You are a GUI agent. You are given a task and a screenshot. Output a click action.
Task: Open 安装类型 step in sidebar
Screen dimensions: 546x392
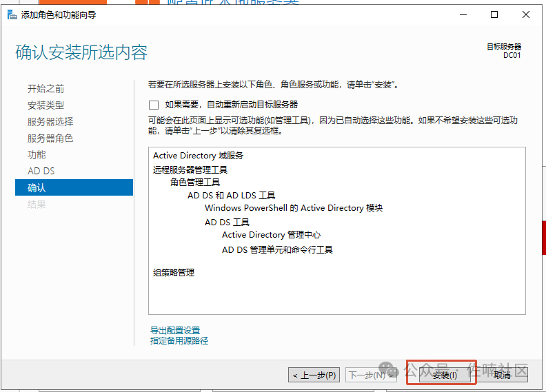46,105
